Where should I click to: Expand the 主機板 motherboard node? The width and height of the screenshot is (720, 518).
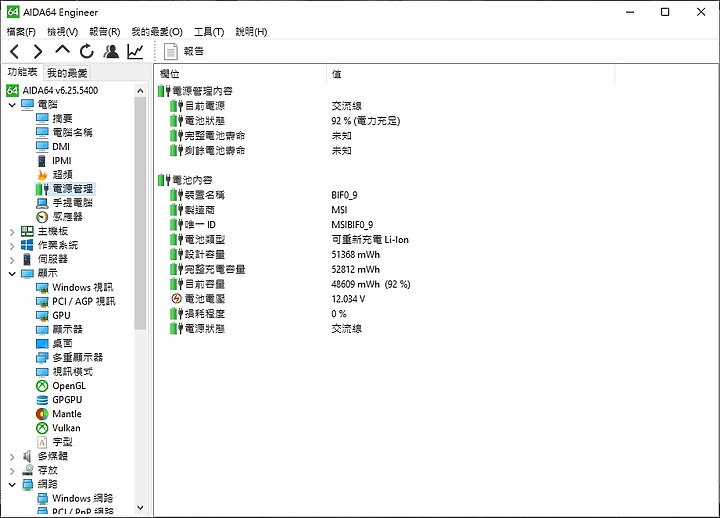click(12, 231)
